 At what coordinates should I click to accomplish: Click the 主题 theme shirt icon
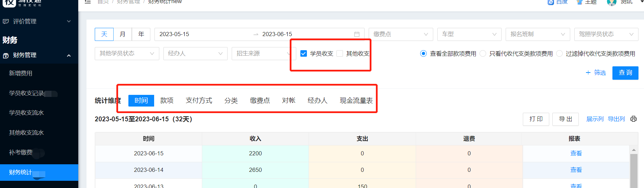[x=580, y=2]
